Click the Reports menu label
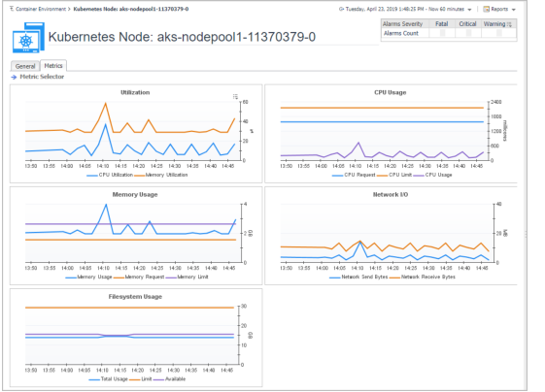This screenshot has height=392, width=545. [499, 9]
